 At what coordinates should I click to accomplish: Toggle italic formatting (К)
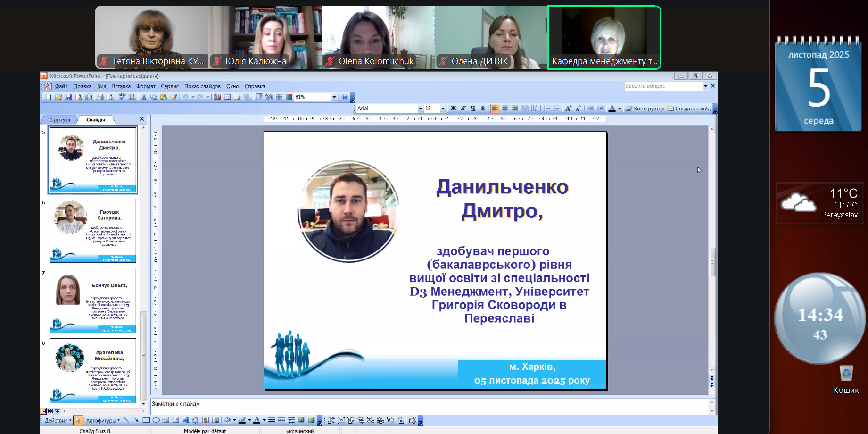click(463, 108)
